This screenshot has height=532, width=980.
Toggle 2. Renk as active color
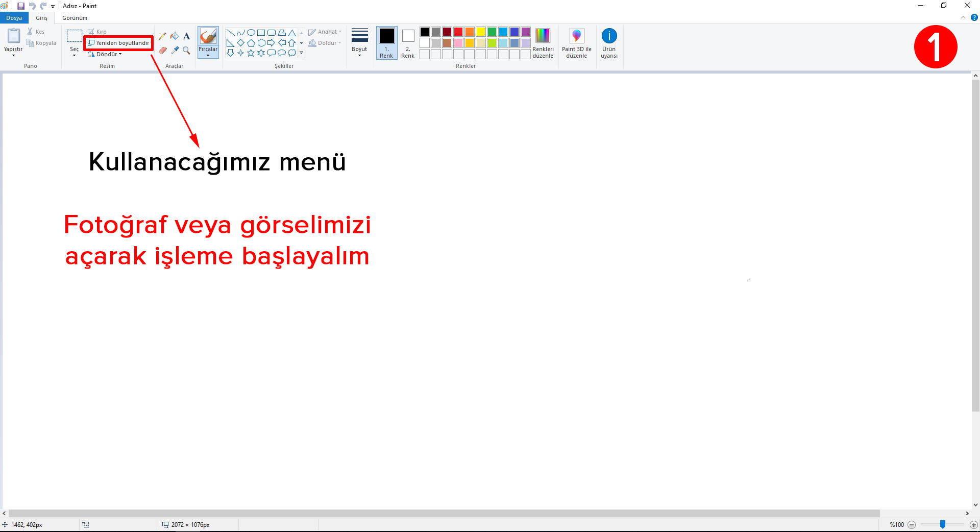pos(408,43)
